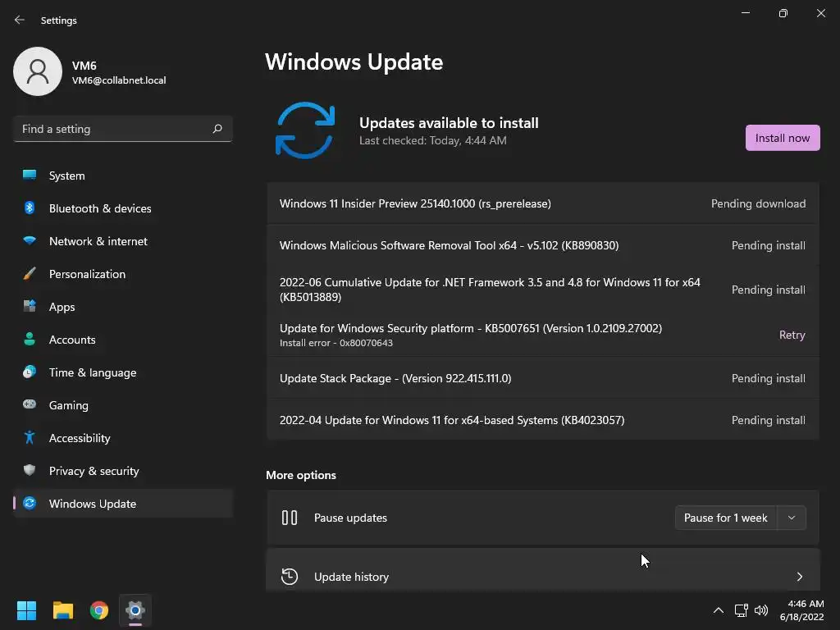The width and height of the screenshot is (840, 630).
Task: Click the Apps icon in sidebar
Action: [x=30, y=307]
